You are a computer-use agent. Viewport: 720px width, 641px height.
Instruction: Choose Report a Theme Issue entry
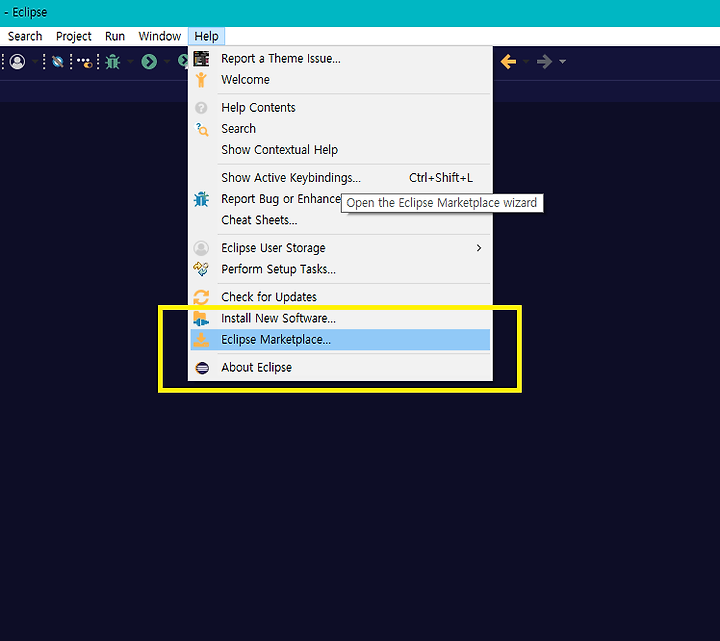[x=340, y=59]
